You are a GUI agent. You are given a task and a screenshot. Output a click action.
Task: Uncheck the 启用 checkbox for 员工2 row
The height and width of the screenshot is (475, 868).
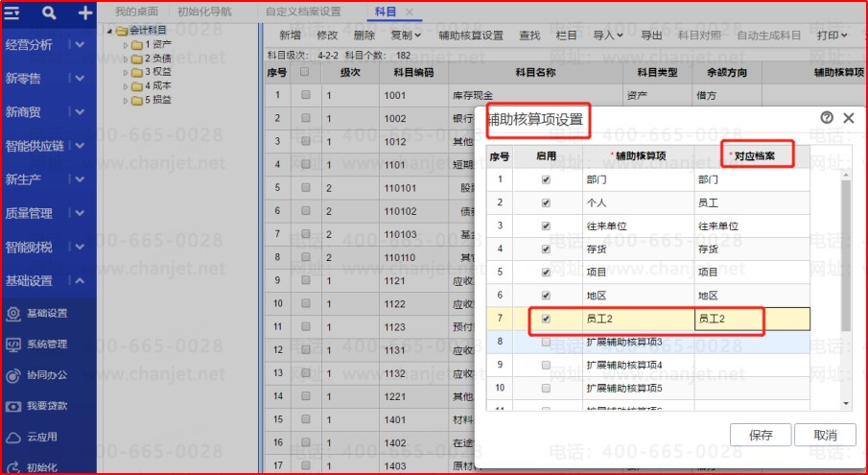[x=546, y=319]
